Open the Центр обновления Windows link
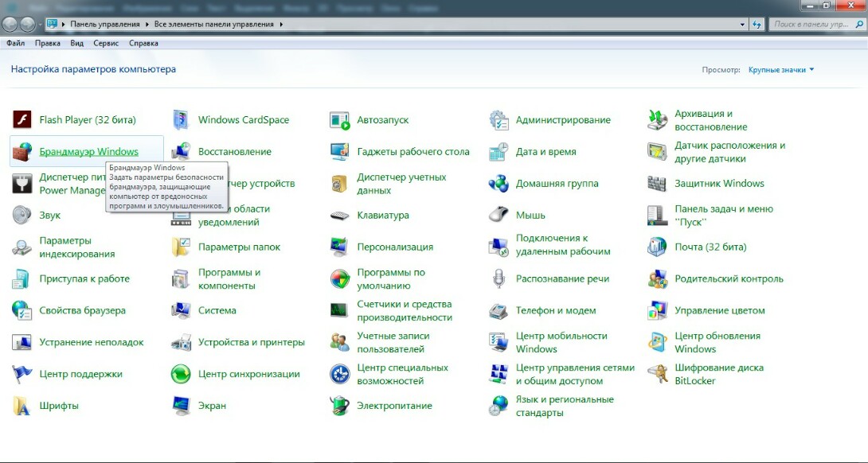Screen dimensions: 868x463 click(x=717, y=342)
